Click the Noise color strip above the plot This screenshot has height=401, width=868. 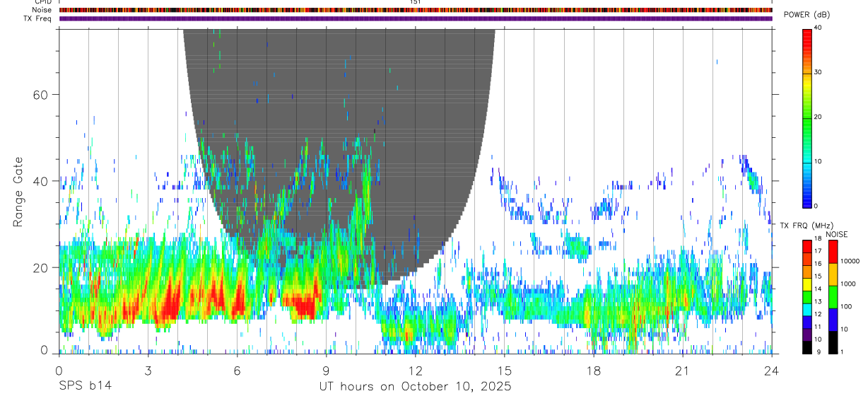tap(416, 10)
